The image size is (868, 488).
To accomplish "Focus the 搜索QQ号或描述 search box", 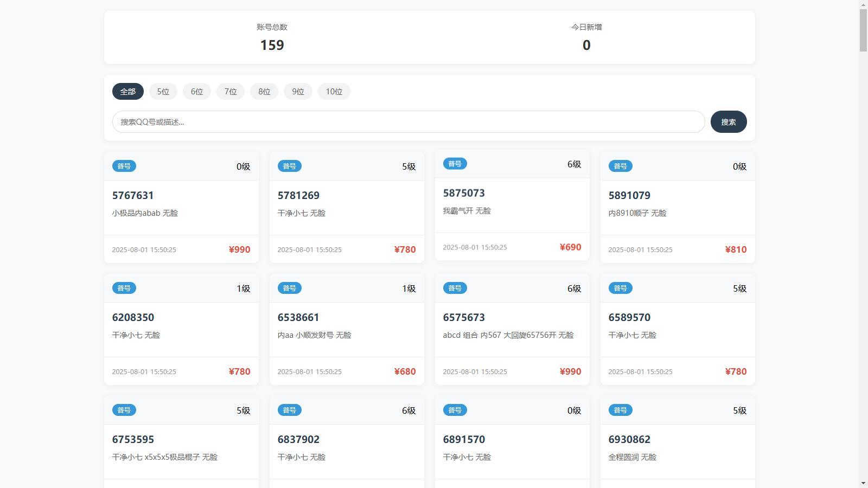I will [x=409, y=122].
